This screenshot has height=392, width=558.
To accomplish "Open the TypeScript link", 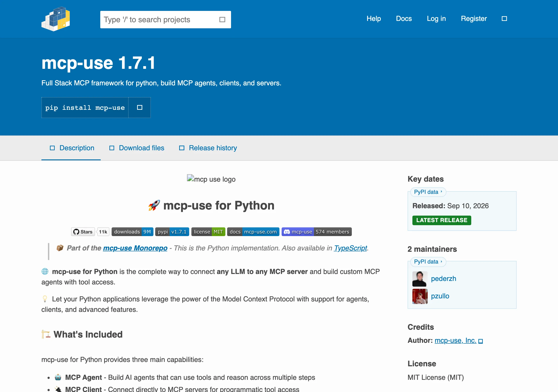I will [350, 248].
